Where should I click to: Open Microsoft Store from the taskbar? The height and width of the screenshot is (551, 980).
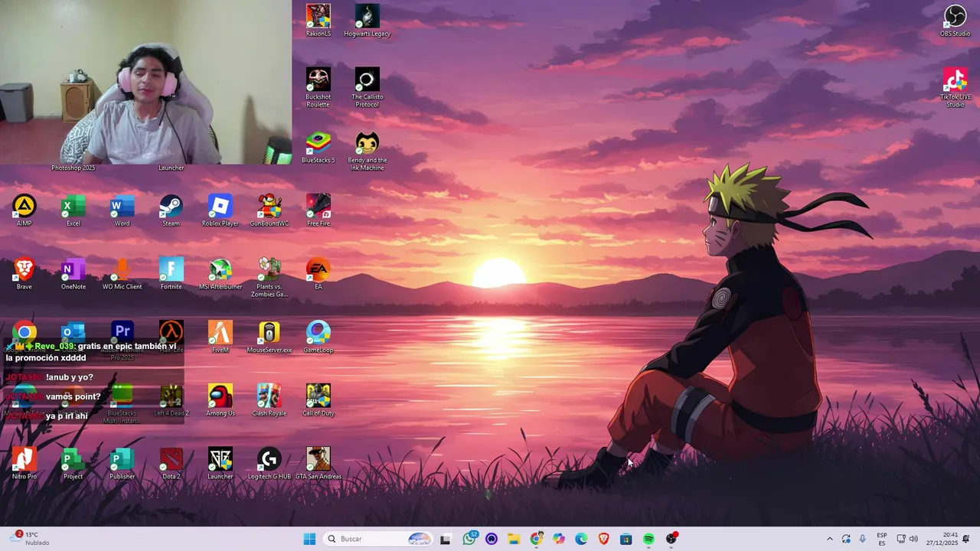tap(626, 539)
